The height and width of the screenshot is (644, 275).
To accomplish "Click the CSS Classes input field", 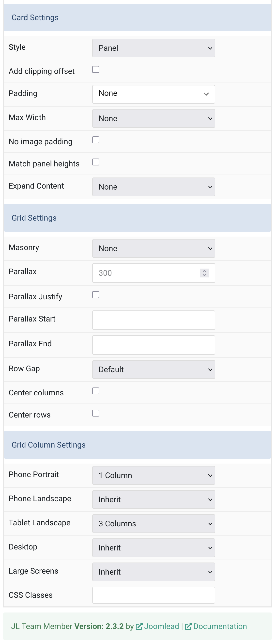I will click(x=153, y=595).
